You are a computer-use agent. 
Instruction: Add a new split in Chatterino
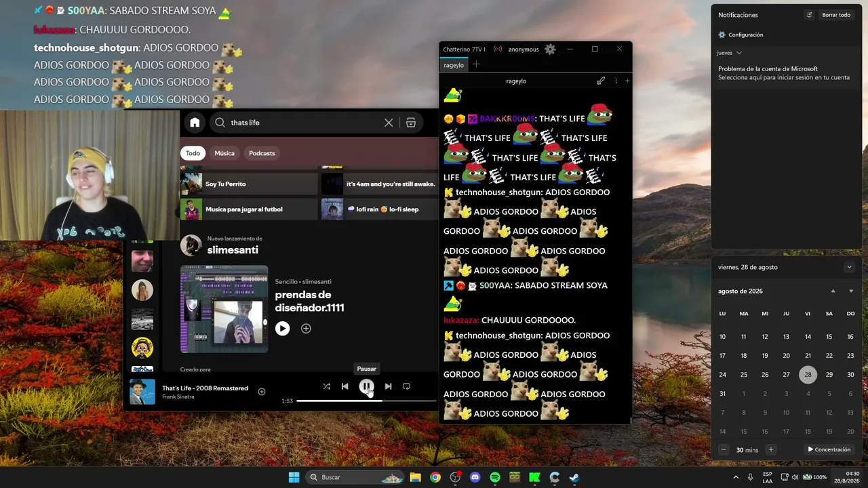tap(627, 81)
